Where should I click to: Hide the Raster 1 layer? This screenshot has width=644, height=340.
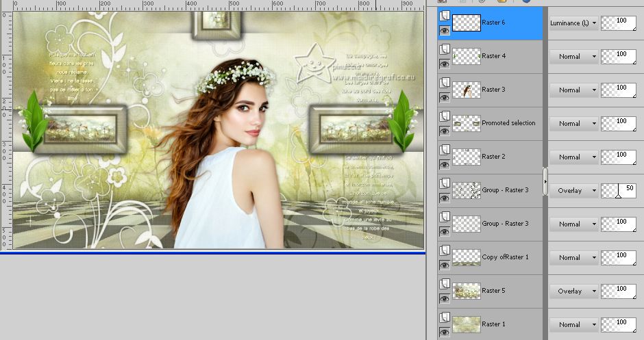point(444,332)
